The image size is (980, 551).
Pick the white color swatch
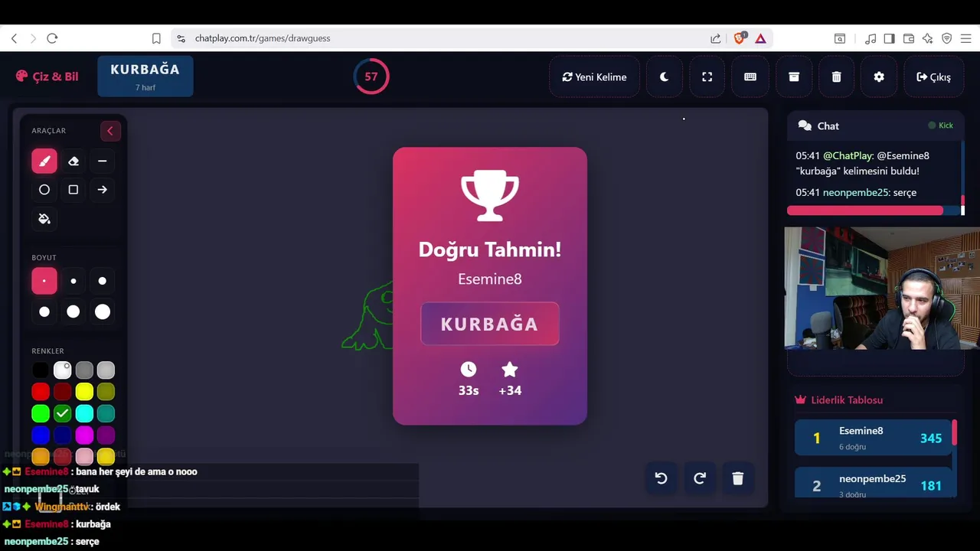[63, 370]
